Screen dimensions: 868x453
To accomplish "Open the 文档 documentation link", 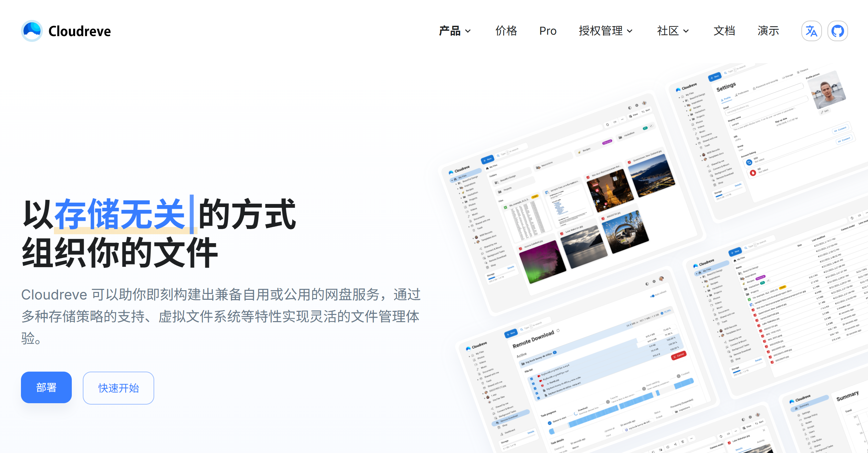I will [x=724, y=31].
